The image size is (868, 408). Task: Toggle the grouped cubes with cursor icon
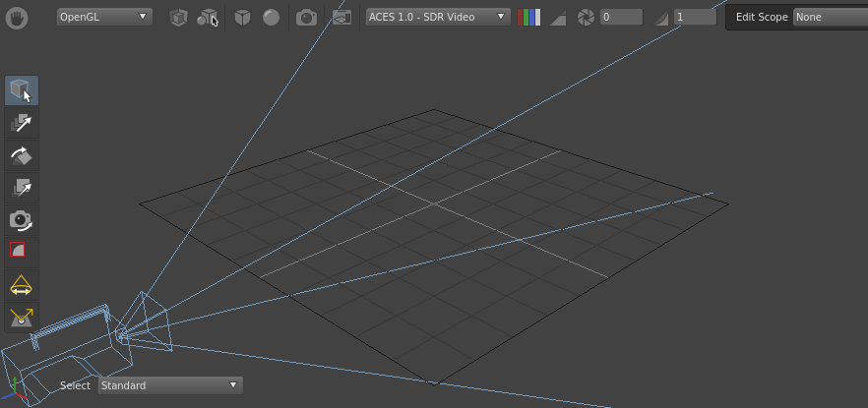click(207, 18)
